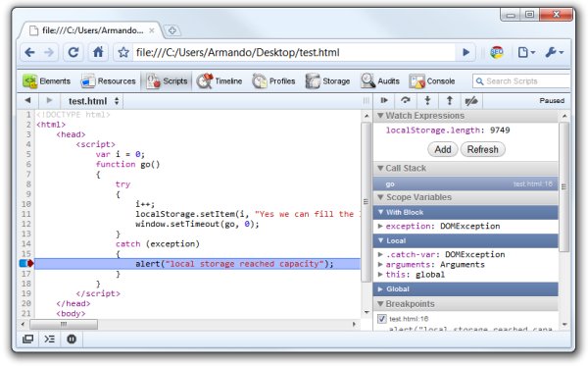Viewport: 588px width, 366px height.
Task: Click the alert statement on line 16
Action: click(x=234, y=264)
